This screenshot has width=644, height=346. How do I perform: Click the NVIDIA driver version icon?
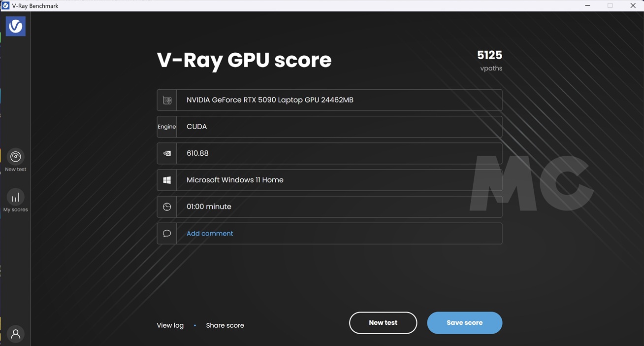(x=167, y=153)
